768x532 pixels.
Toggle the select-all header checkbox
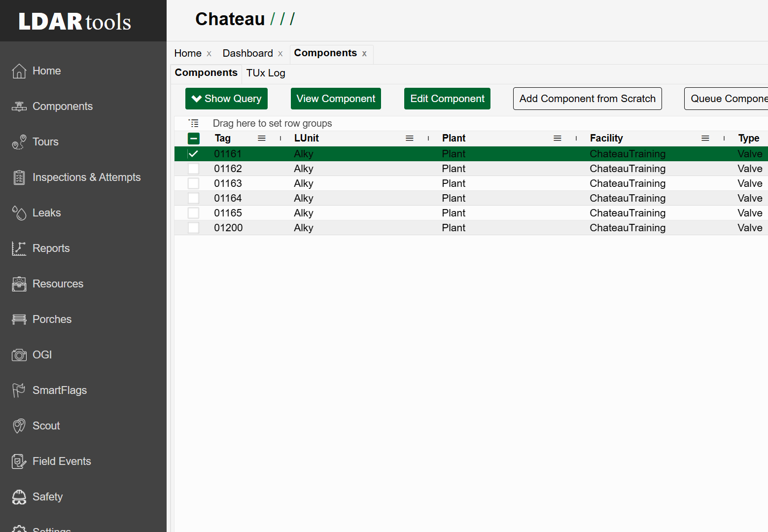[x=194, y=139]
